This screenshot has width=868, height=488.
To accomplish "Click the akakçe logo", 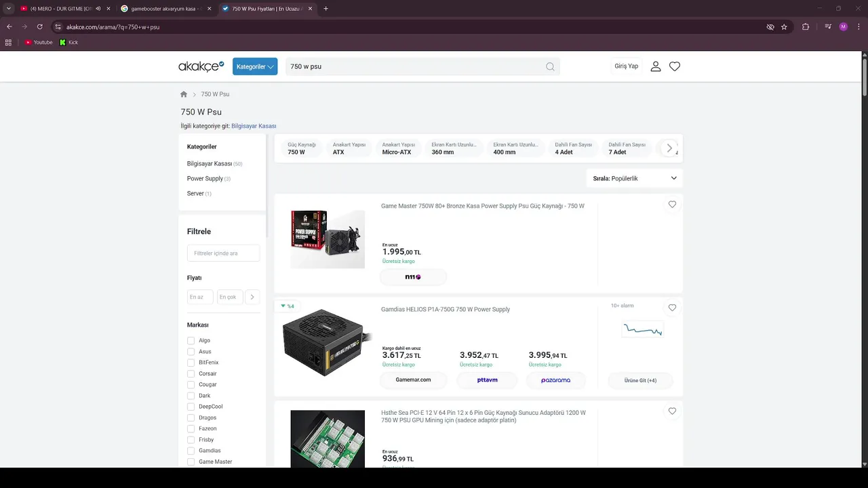I will 201,66.
